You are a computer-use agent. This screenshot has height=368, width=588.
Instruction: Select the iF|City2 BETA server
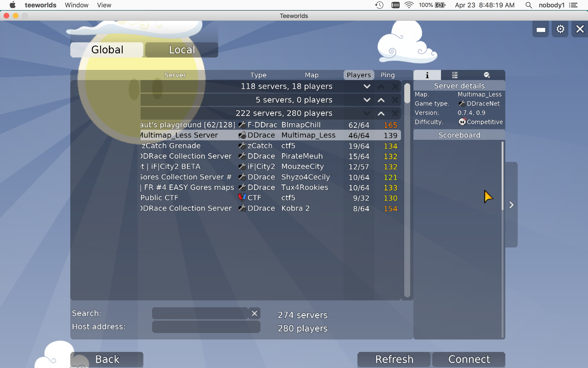270,167
